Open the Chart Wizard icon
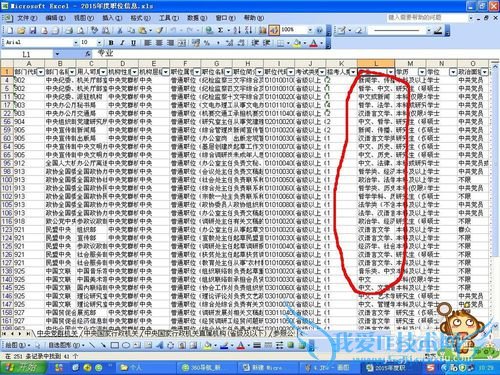The height and width of the screenshot is (375, 500). coord(262,31)
